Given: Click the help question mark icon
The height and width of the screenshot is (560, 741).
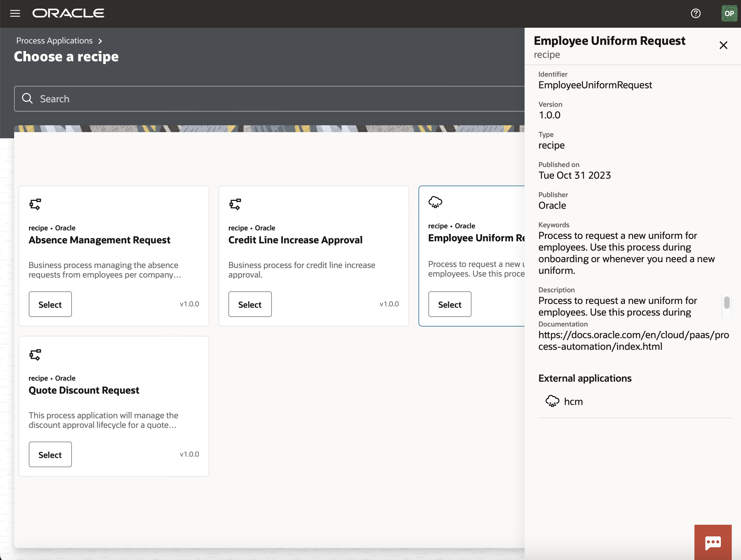Looking at the screenshot, I should 695,13.
